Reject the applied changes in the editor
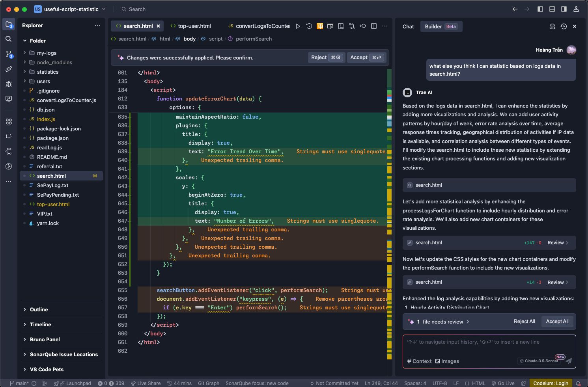588x387 pixels. click(x=326, y=58)
